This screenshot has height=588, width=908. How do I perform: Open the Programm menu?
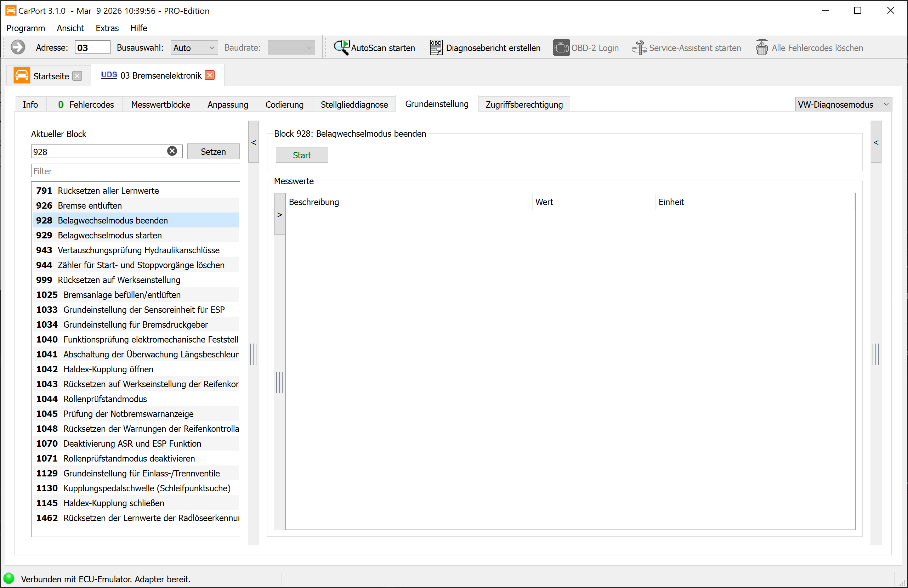25,28
